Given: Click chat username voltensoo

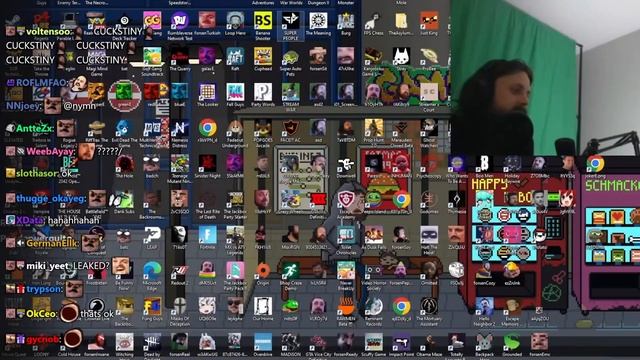Looking at the screenshot, I should [48, 31].
